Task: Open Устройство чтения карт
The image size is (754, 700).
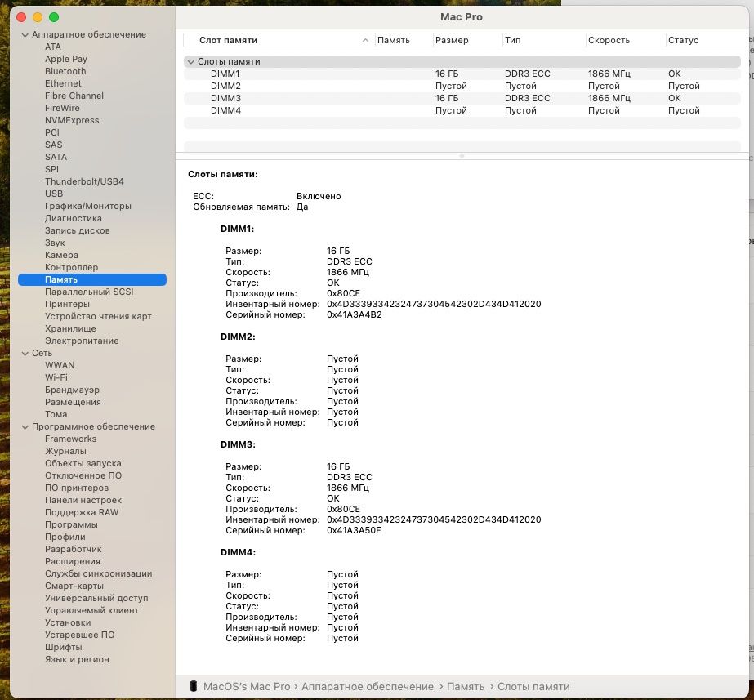Action: click(98, 316)
